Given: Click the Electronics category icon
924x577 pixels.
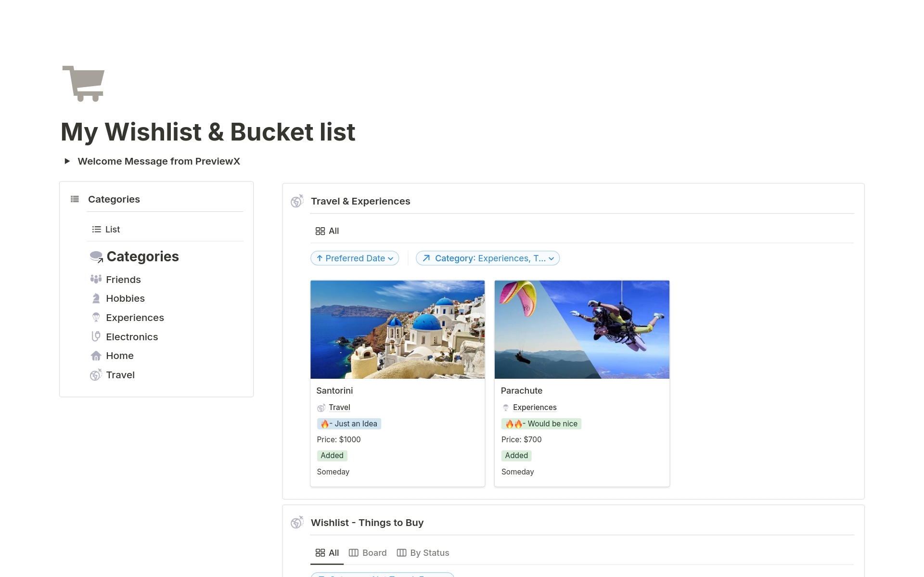Looking at the screenshot, I should (96, 336).
